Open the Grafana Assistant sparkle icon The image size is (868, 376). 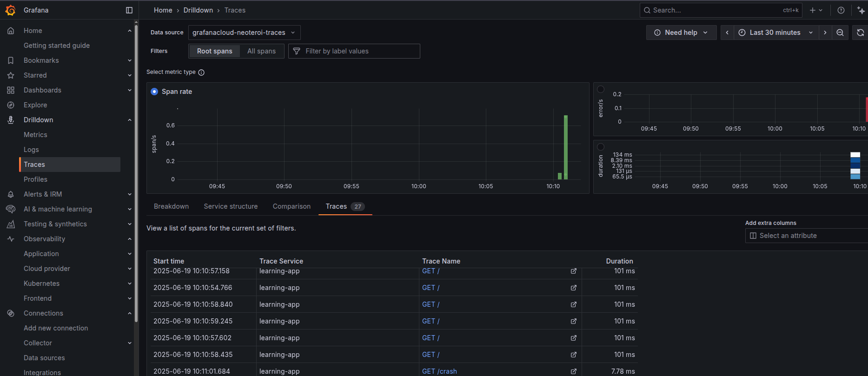tap(861, 10)
